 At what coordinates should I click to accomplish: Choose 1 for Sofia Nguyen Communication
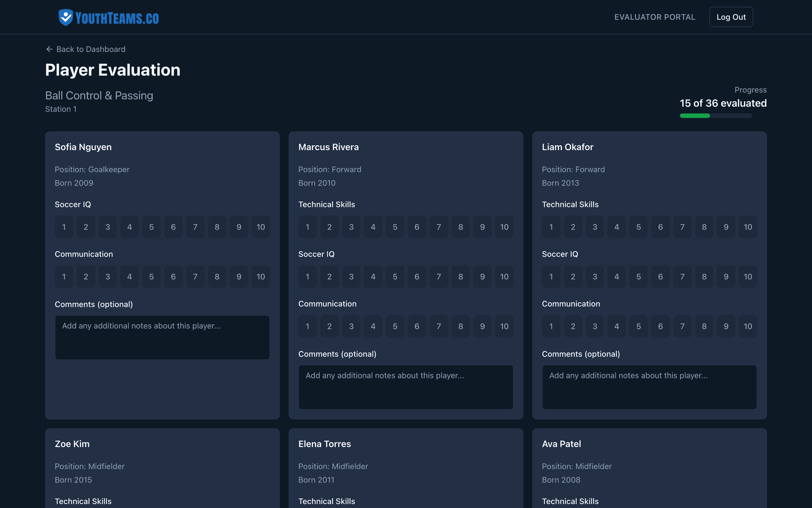coord(64,277)
